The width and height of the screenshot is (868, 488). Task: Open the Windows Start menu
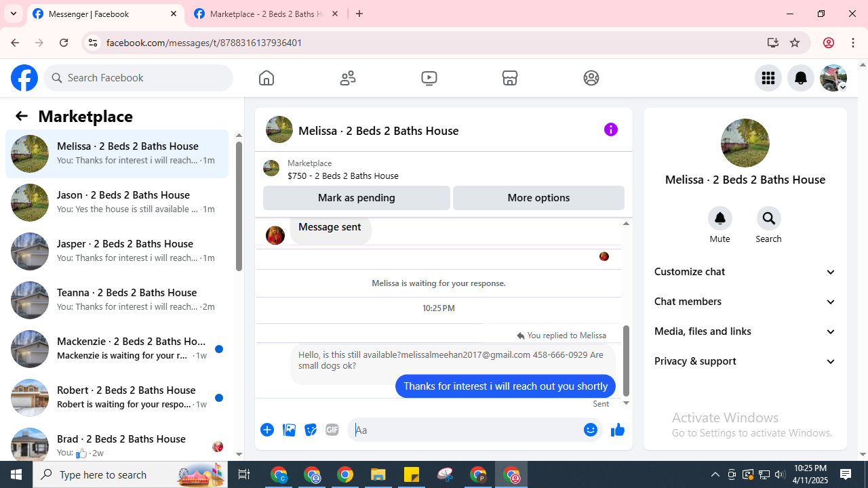(16, 474)
